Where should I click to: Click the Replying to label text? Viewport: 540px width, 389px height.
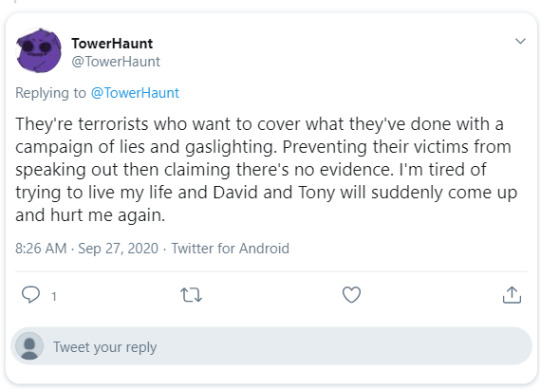(51, 93)
